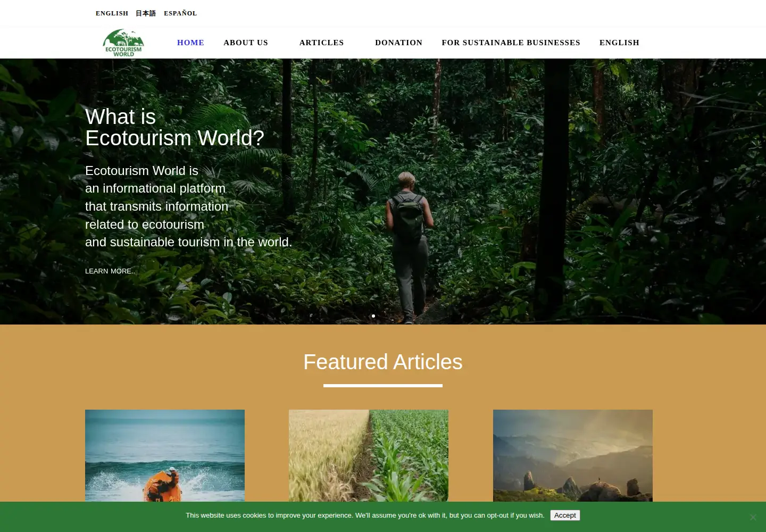The height and width of the screenshot is (532, 766).
Task: Open the Home menu item
Action: [x=190, y=43]
